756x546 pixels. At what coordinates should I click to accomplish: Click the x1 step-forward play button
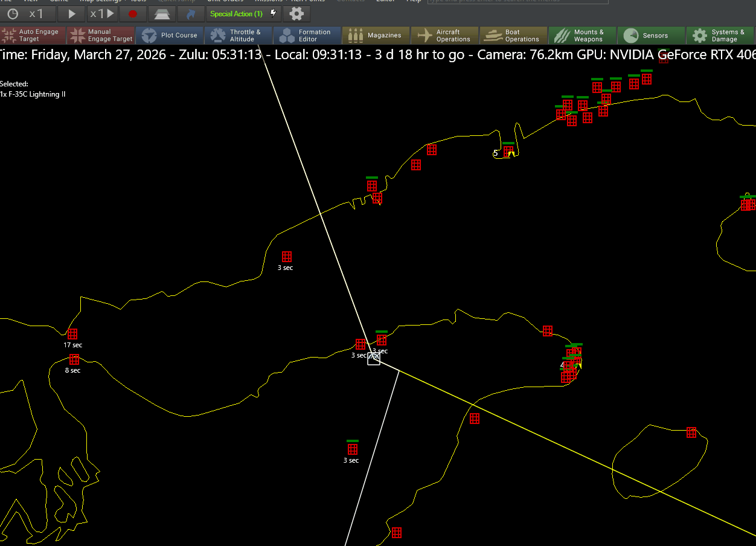coord(101,13)
